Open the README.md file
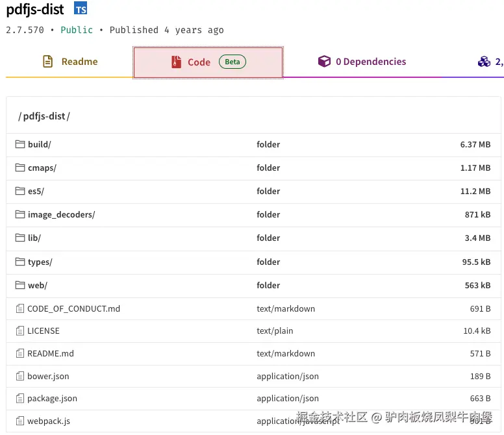The width and height of the screenshot is (504, 435). [51, 353]
